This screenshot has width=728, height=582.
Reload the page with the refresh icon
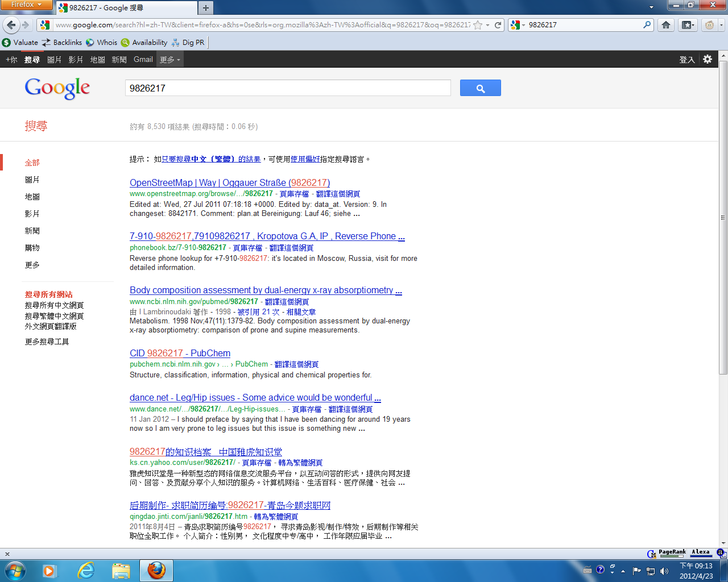pos(498,25)
